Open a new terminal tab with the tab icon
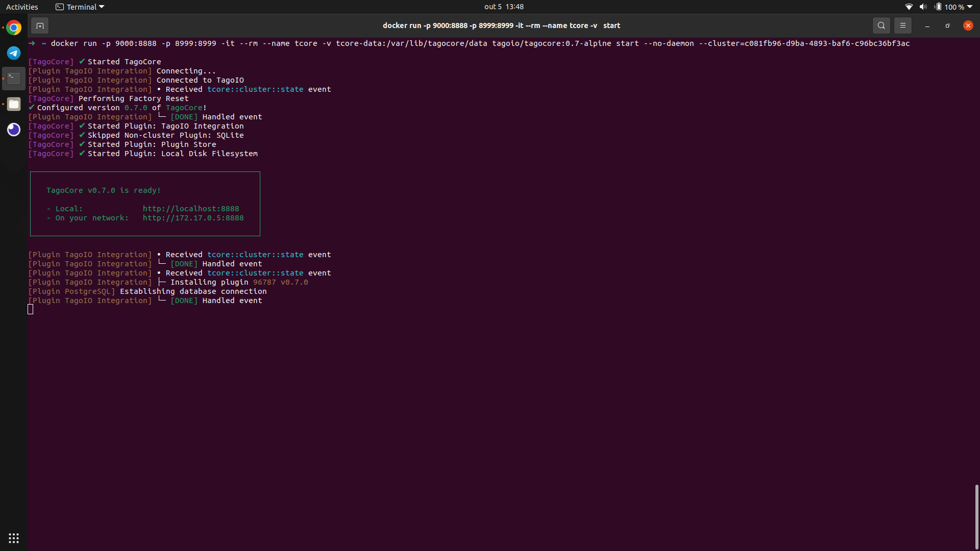 coord(40,25)
